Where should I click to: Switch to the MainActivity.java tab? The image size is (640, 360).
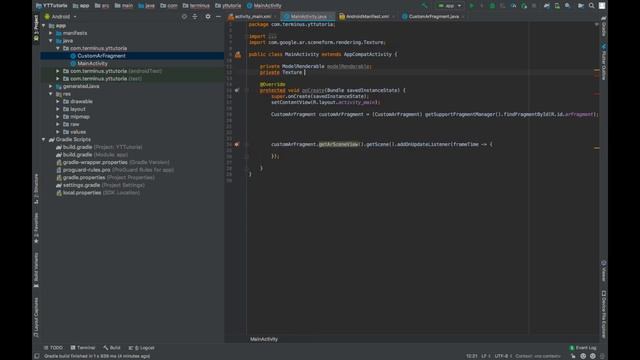309,17
